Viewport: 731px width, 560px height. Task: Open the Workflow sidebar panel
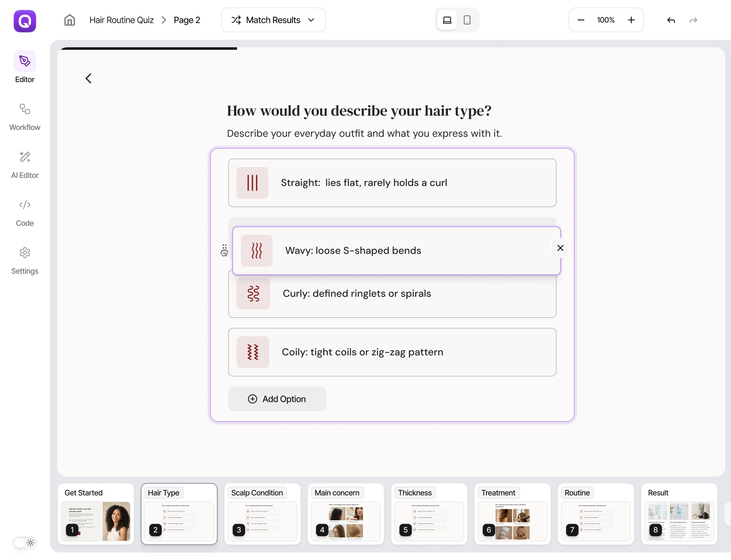(x=25, y=117)
